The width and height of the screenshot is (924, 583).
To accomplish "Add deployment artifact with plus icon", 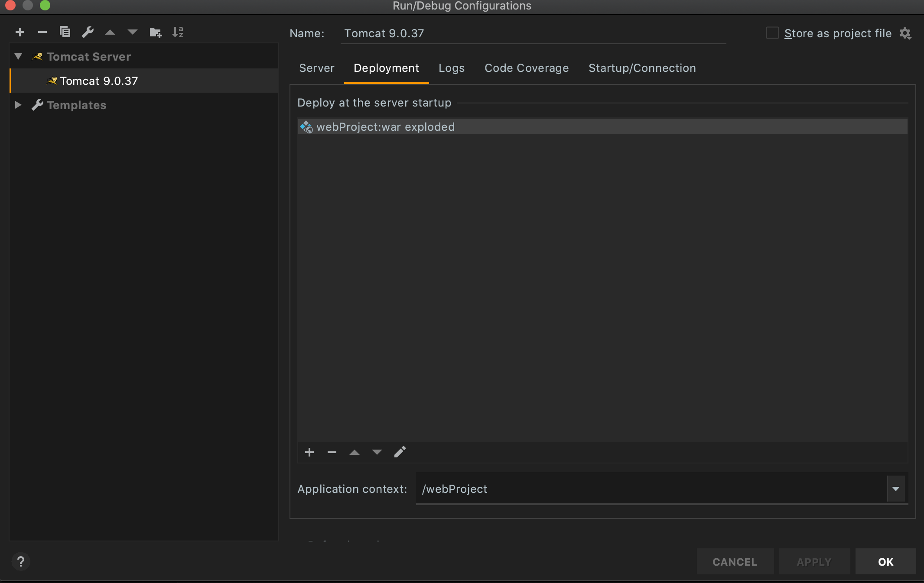I will [309, 452].
